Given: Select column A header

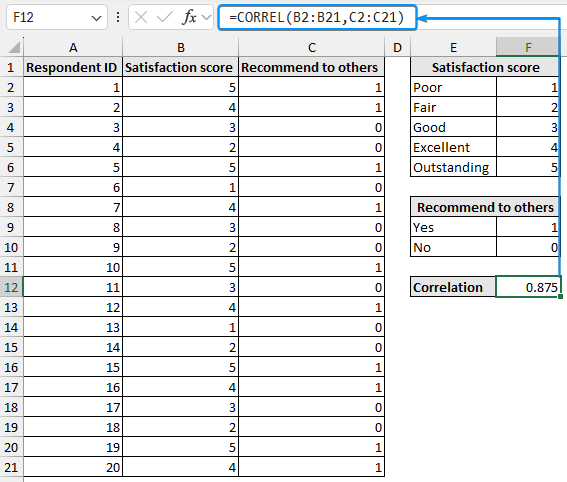Looking at the screenshot, I should click(x=73, y=47).
